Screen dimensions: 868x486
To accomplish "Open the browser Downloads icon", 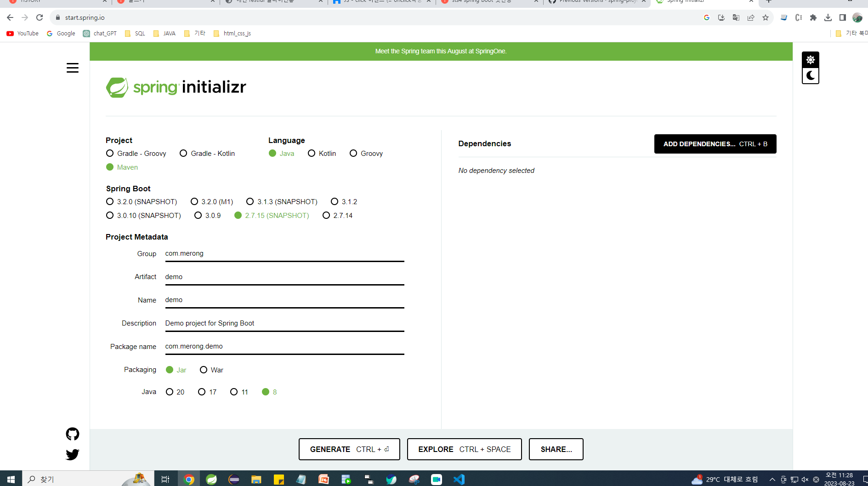I will pos(828,17).
